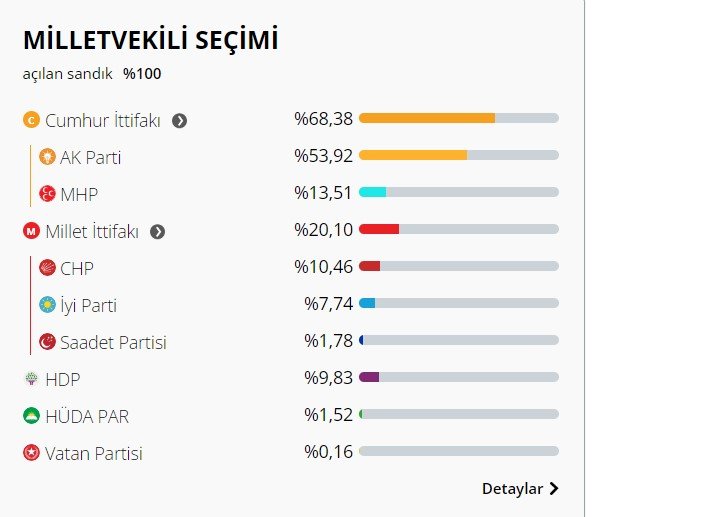
Task: Click the Saadet Partisi logo icon
Action: point(47,342)
